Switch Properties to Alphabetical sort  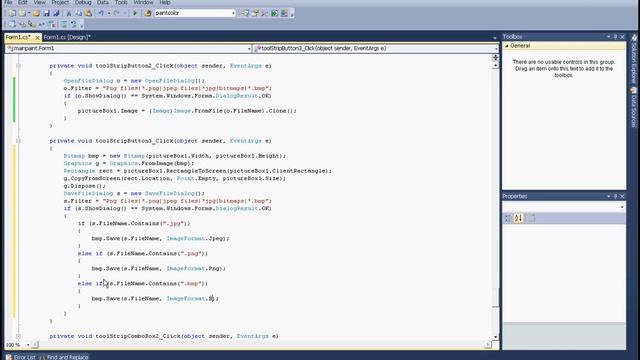click(x=519, y=218)
